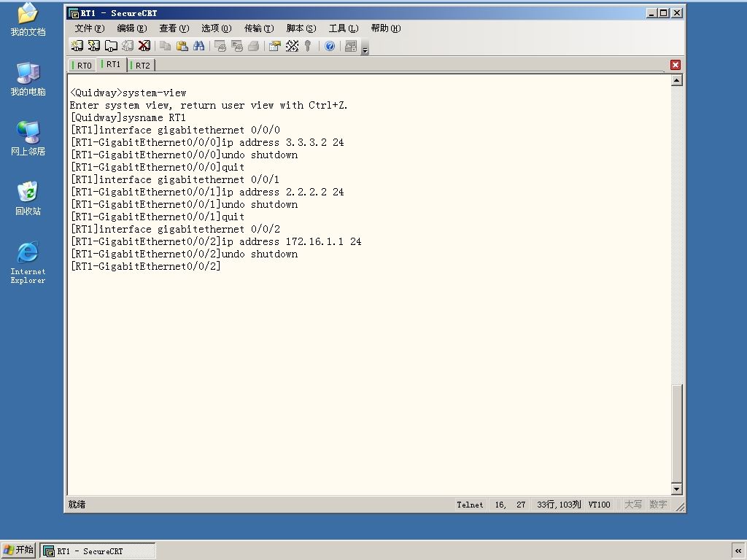This screenshot has width=747, height=560.
Task: Open the 文件(F) menu
Action: 90,28
